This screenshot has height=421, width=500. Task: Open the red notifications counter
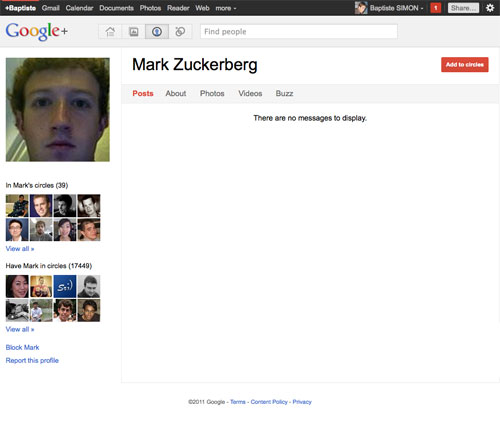435,8
